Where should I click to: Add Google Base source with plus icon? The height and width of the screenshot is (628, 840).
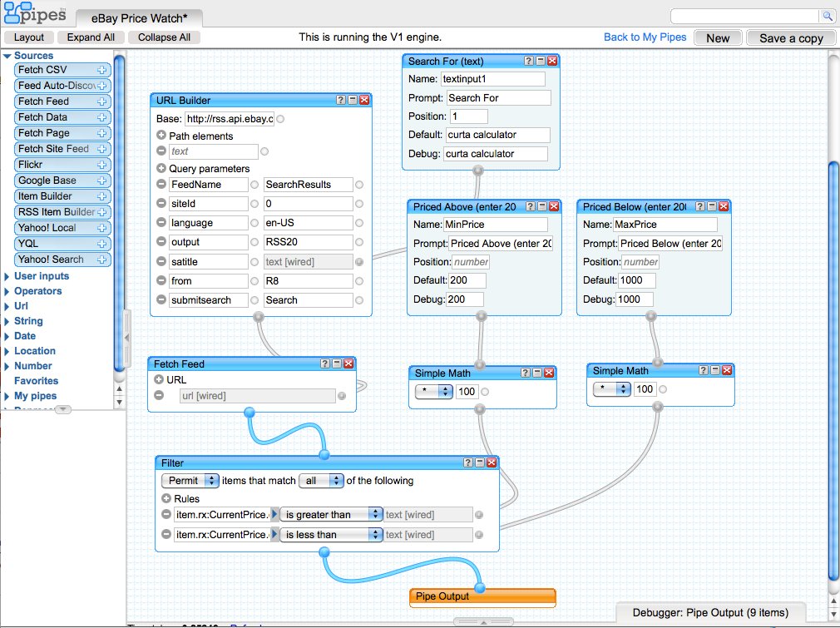tap(101, 180)
